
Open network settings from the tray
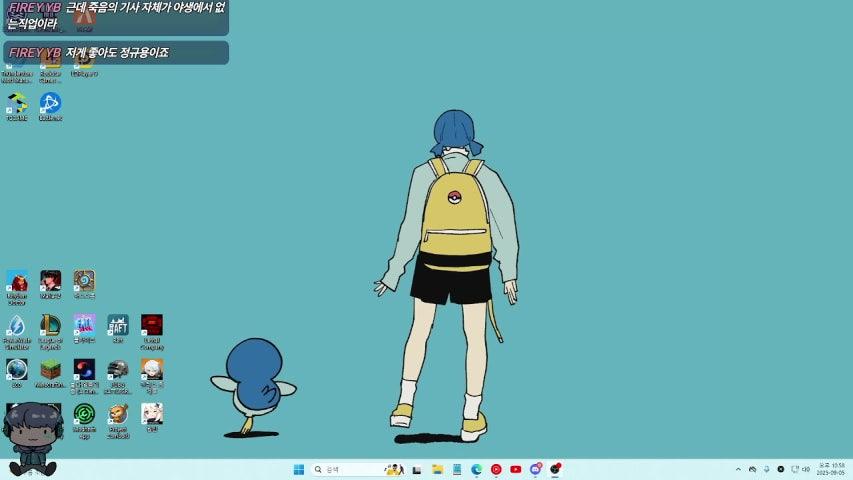(x=795, y=469)
